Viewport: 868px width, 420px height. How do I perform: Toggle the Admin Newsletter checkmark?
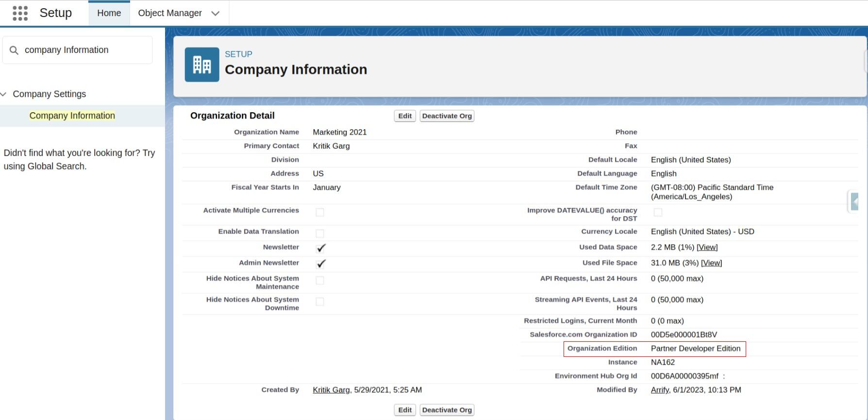[321, 264]
